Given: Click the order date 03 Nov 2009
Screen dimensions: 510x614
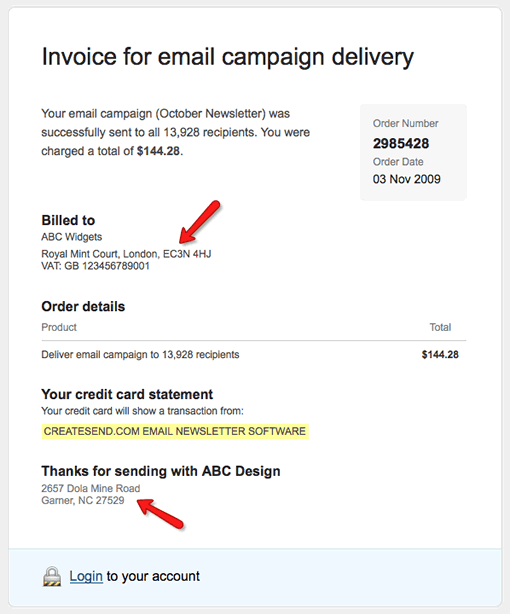Looking at the screenshot, I should click(407, 179).
